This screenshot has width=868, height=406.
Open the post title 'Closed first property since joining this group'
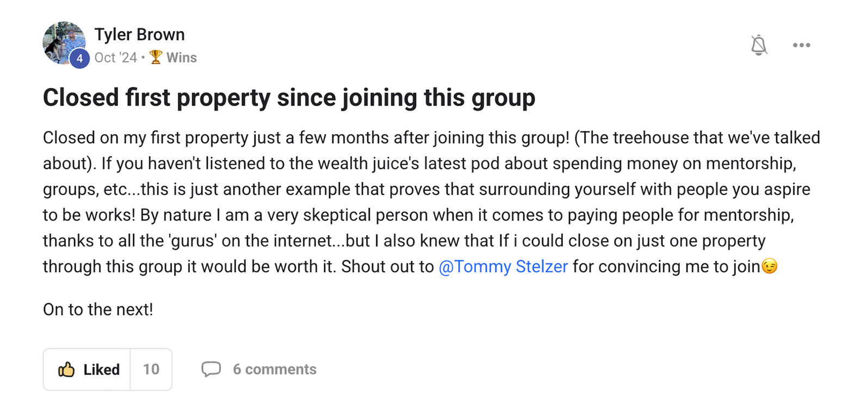pos(289,98)
